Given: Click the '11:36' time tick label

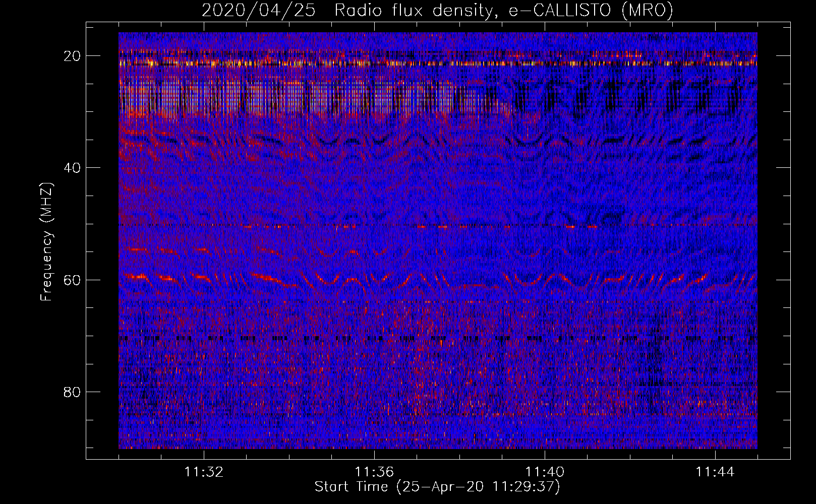Looking at the screenshot, I should tap(374, 472).
